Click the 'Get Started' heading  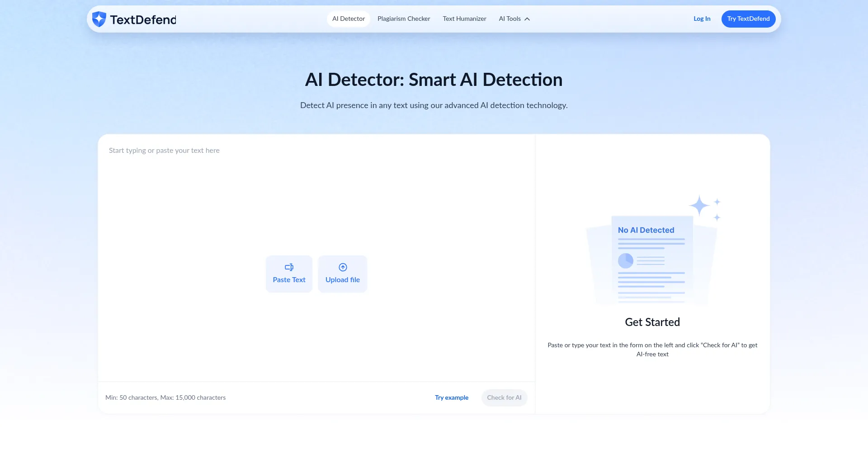652,322
